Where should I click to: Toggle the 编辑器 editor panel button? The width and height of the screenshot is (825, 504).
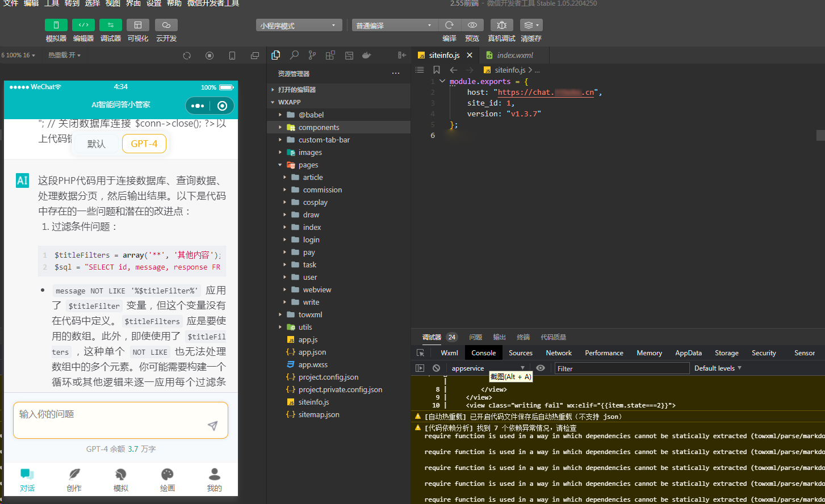click(83, 25)
